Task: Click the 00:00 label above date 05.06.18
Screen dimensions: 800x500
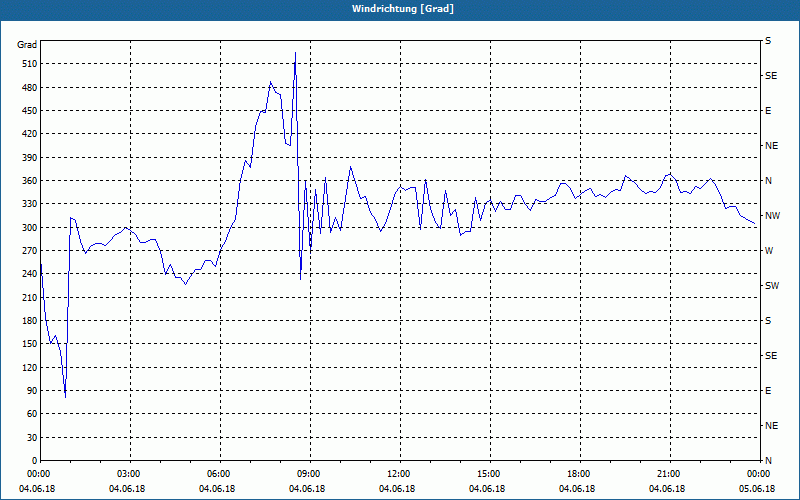Action: [x=757, y=474]
